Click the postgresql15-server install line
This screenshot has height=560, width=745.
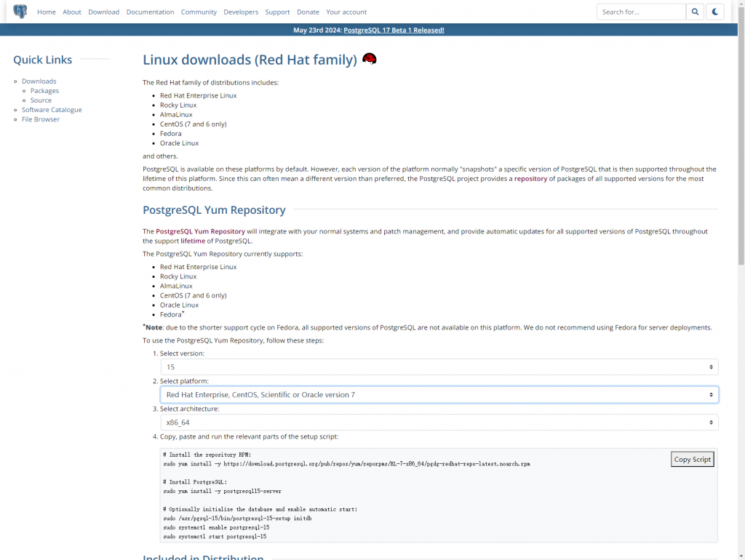(x=223, y=491)
